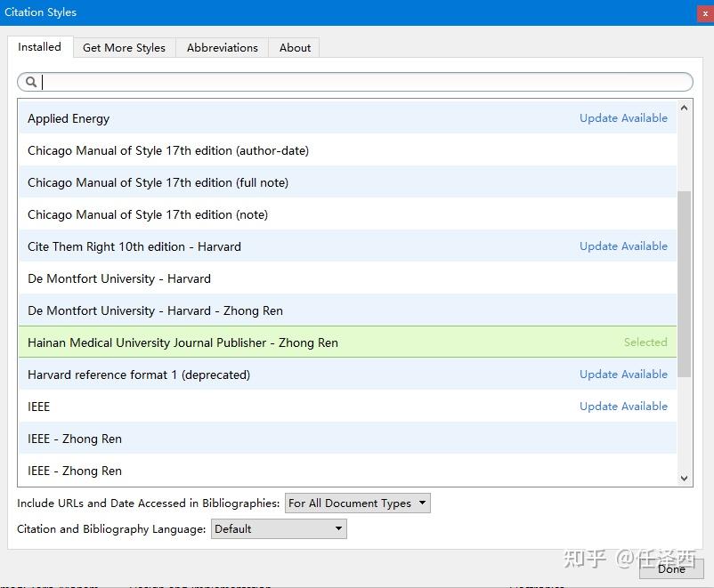The image size is (714, 588).
Task: Select Chicago 17th edition (full note)
Action: [x=347, y=182]
